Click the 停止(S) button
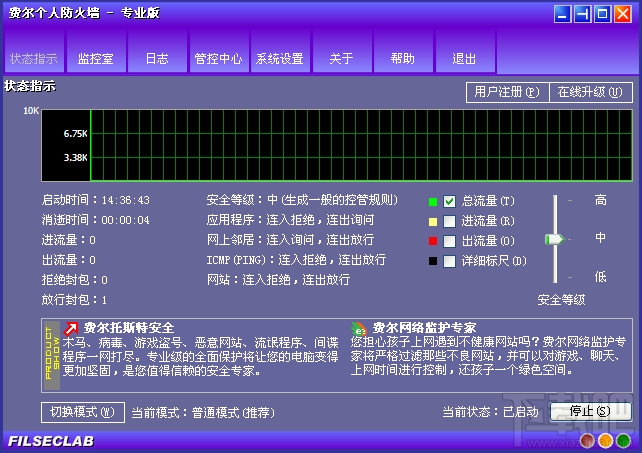Image resolution: width=642 pixels, height=453 pixels. 590,411
